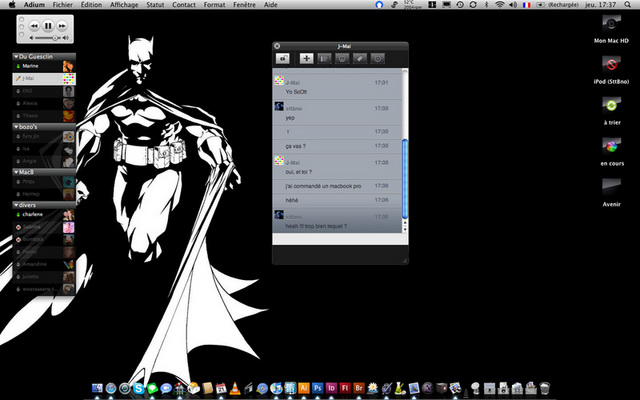Click the French flag input source icon

[527, 5]
